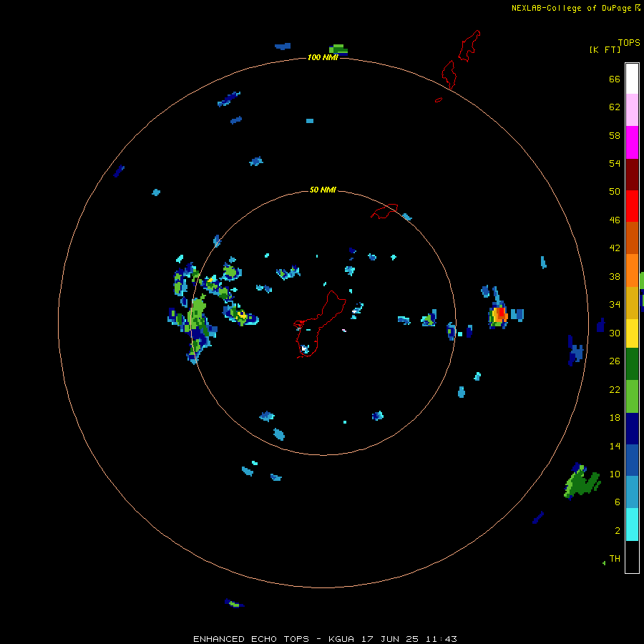Click the legend value 50
This screenshot has height=644, width=644.
pos(615,192)
